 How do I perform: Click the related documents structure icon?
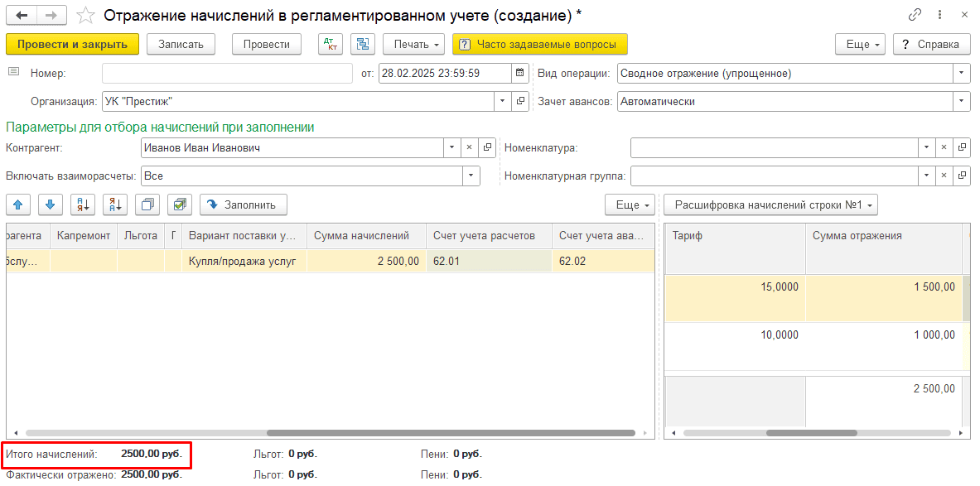[362, 44]
